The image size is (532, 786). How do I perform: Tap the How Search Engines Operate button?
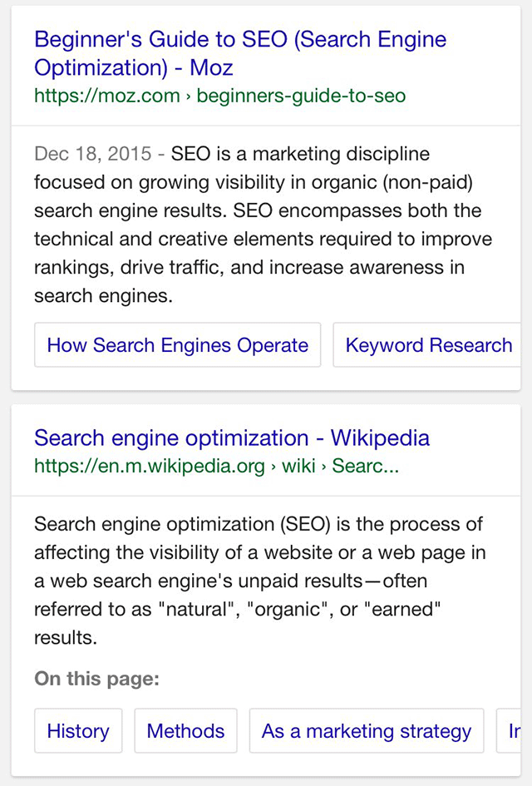[177, 345]
